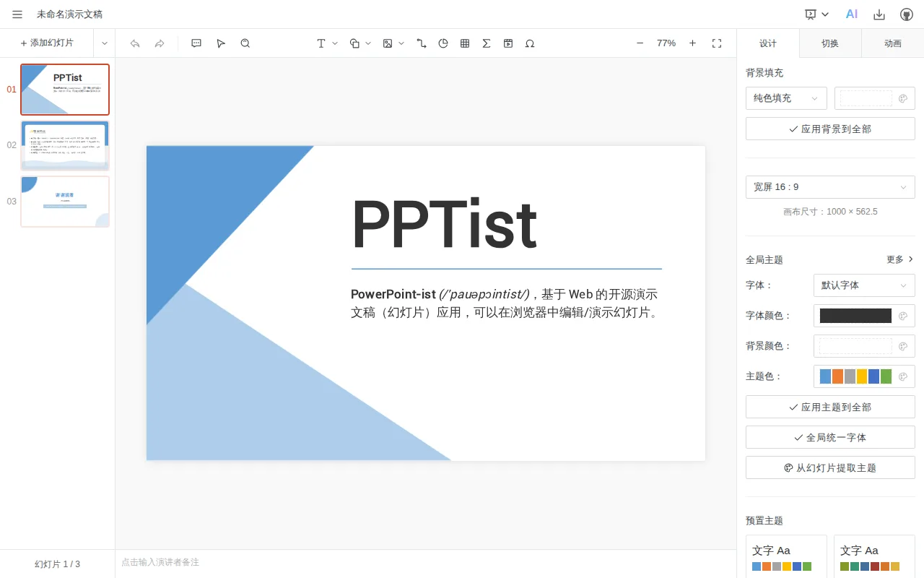924x578 pixels.
Task: Click the 幻灯片 1 / 3 counter
Action: point(57,564)
